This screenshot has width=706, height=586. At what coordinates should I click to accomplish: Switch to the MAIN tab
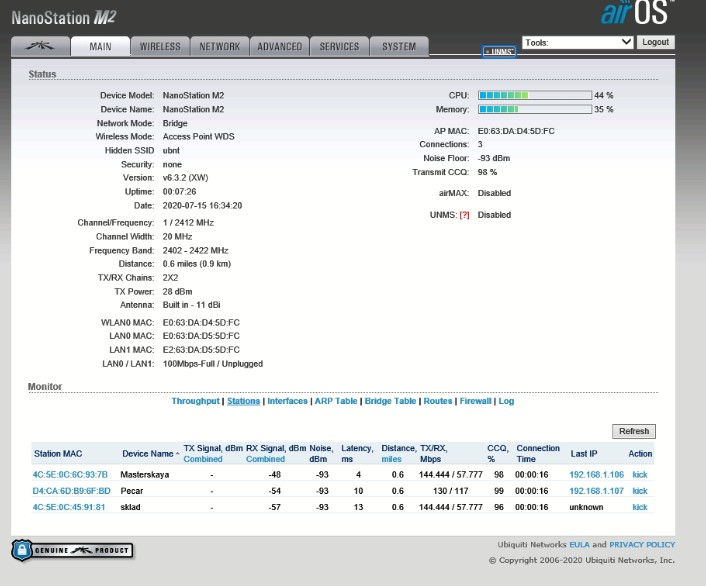pyautogui.click(x=100, y=46)
